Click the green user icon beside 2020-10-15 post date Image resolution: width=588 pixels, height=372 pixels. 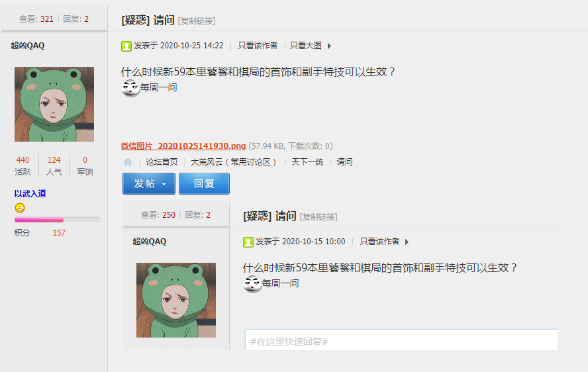[x=248, y=242]
